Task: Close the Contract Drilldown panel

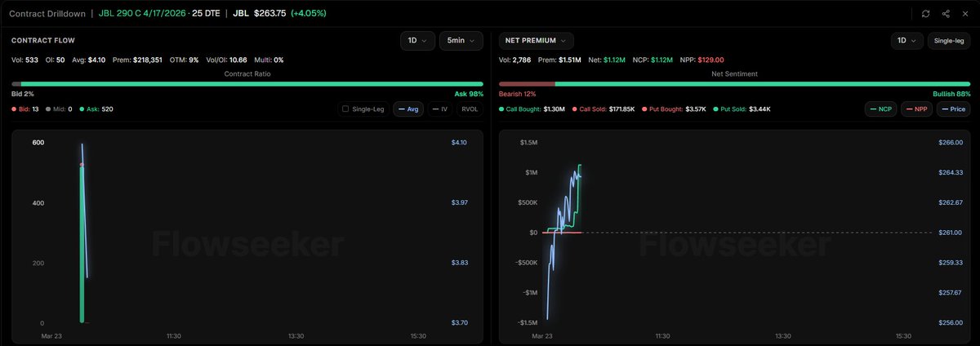Action: 965,14
